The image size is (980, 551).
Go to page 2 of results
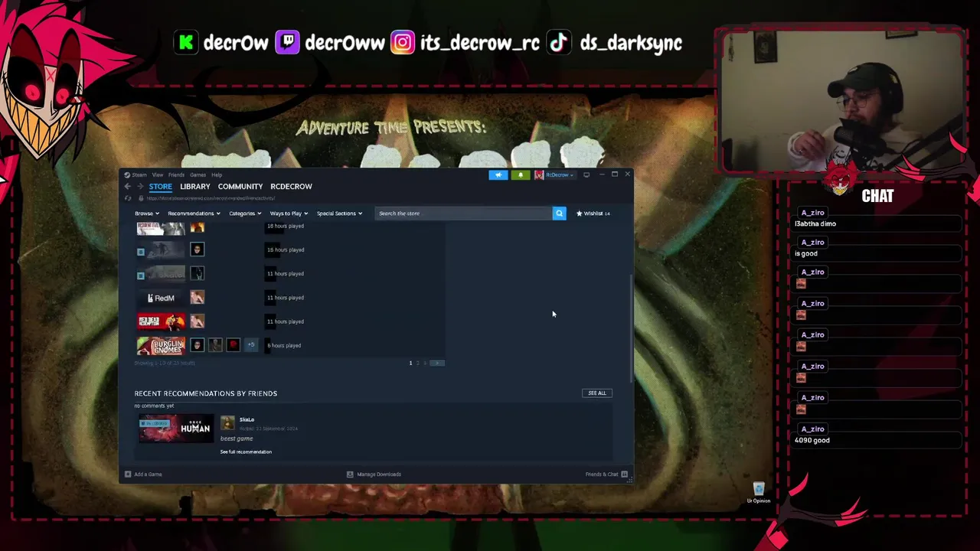pos(417,364)
